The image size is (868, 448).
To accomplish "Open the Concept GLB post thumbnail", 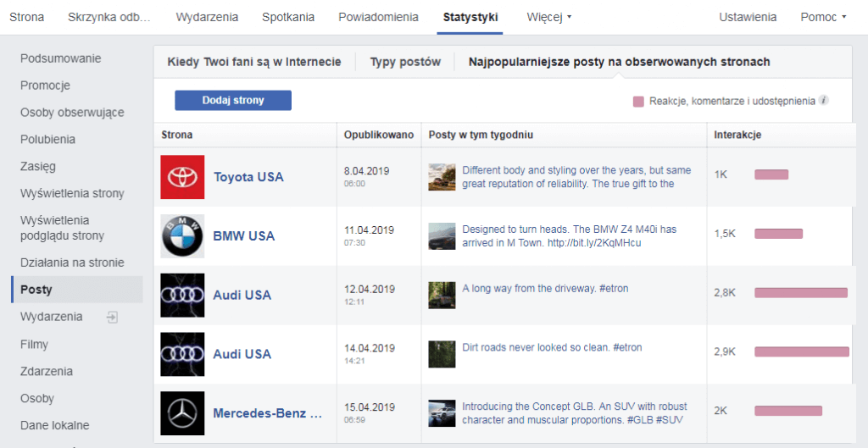I will pos(442,413).
